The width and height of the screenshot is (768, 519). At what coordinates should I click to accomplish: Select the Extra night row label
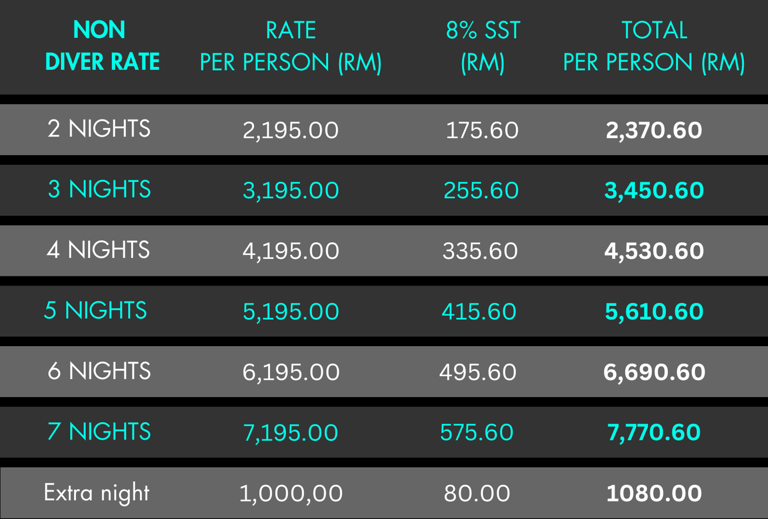coord(96,493)
